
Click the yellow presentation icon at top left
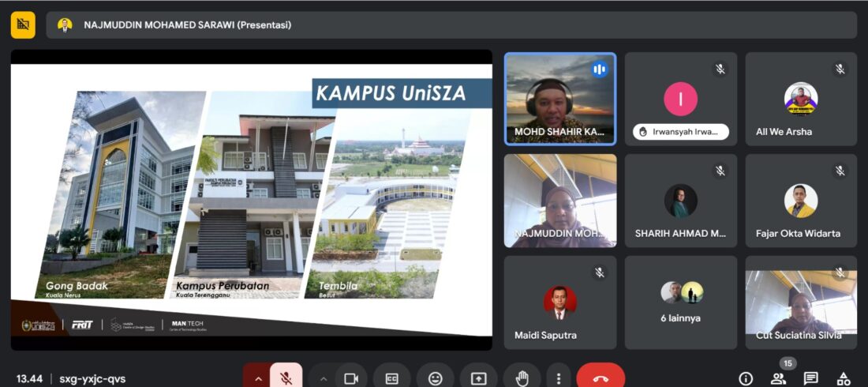click(x=23, y=24)
